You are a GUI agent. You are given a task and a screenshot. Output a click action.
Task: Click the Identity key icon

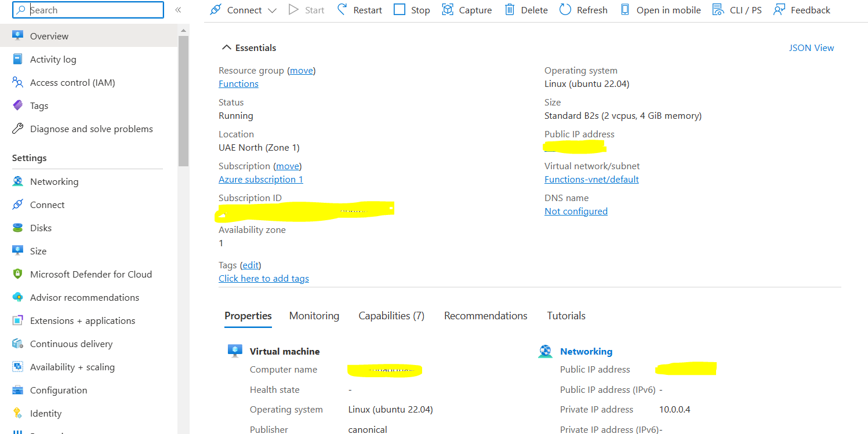[18, 413]
